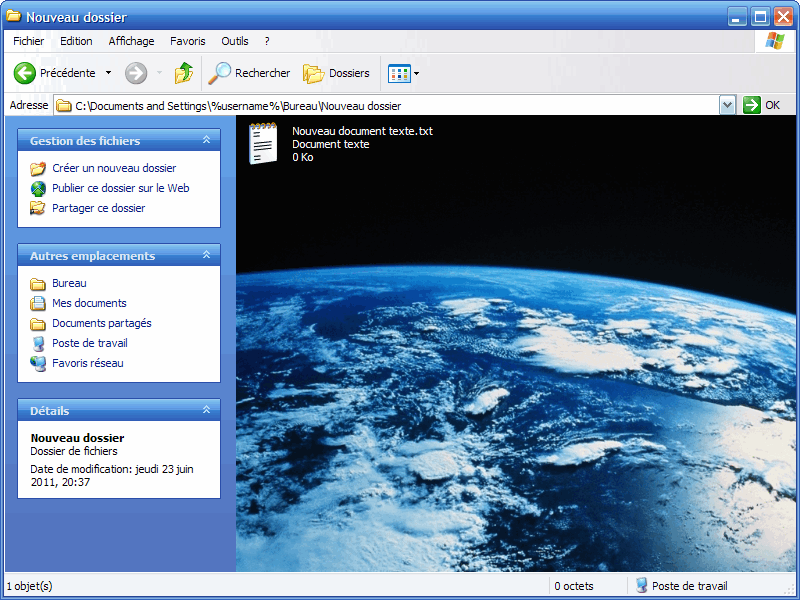Toggle the Dossiers pane in the toolbar
The height and width of the screenshot is (600, 800).
(335, 73)
